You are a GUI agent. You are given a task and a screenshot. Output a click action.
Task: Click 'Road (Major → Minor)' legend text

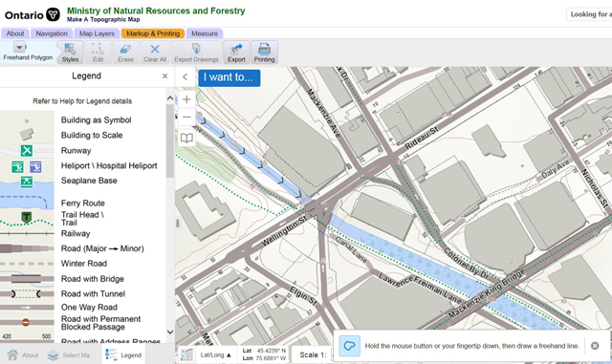click(x=102, y=248)
